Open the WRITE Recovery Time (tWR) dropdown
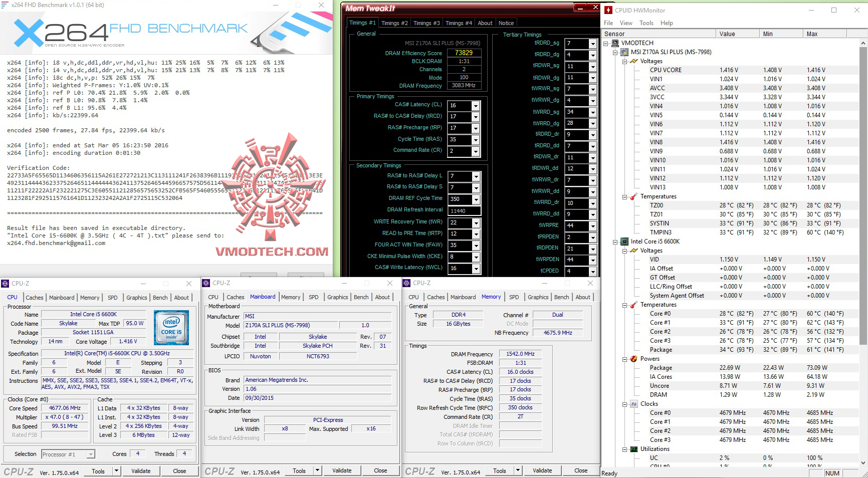Screen dimensions: 868x478 [x=476, y=223]
